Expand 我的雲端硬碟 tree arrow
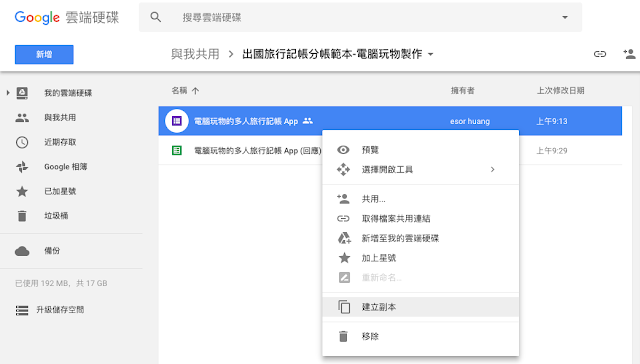Screen dimensions: 640x364 pos(8,93)
